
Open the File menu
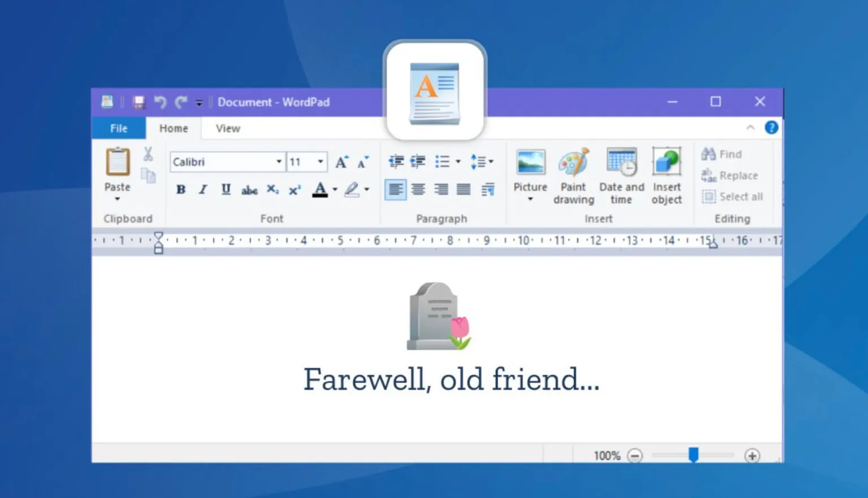point(119,128)
